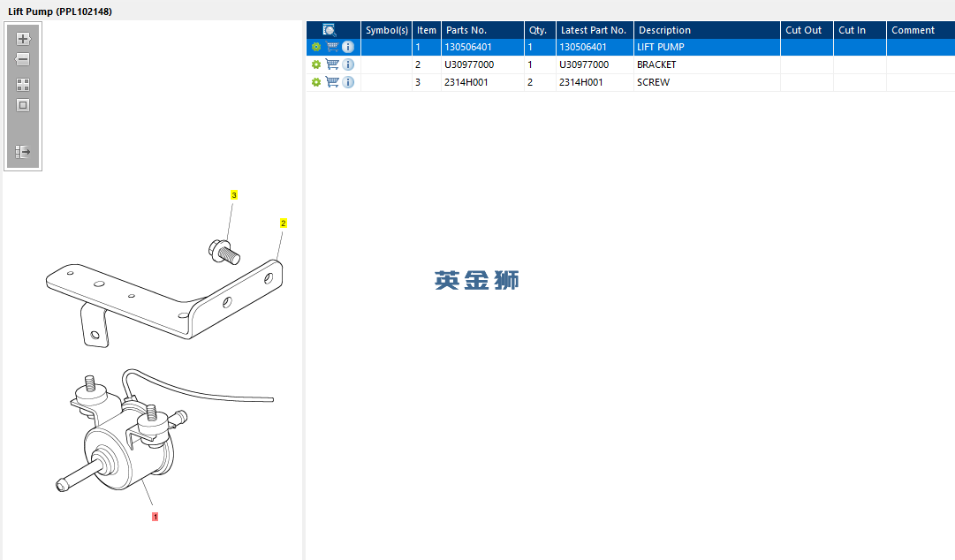Click the Cut Out column header
Viewport: 955px width, 560px height.
[807, 30]
